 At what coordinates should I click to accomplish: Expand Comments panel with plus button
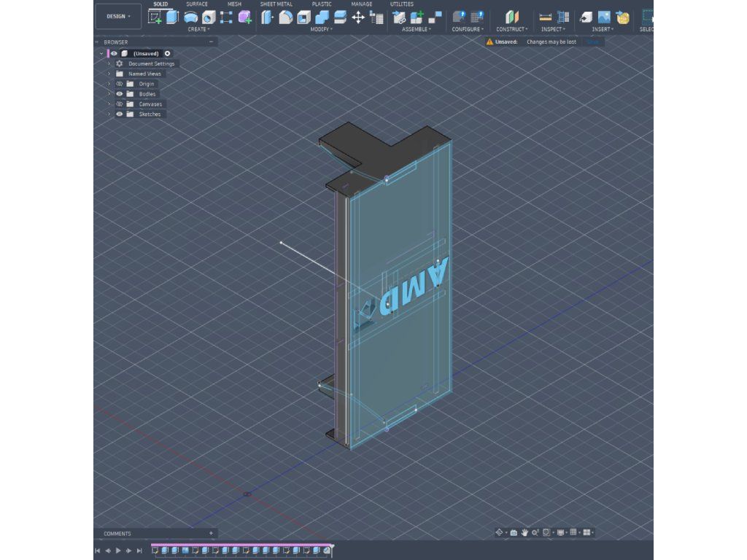click(x=211, y=533)
